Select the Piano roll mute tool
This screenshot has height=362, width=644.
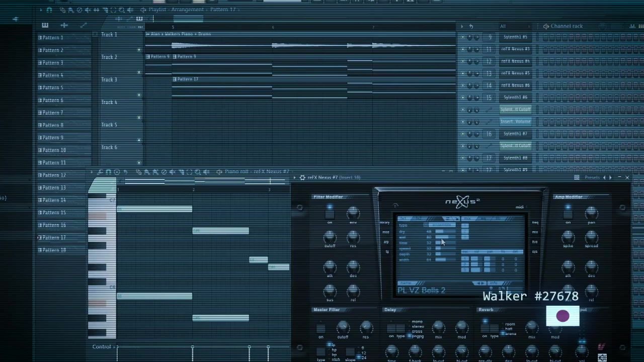[x=172, y=171]
